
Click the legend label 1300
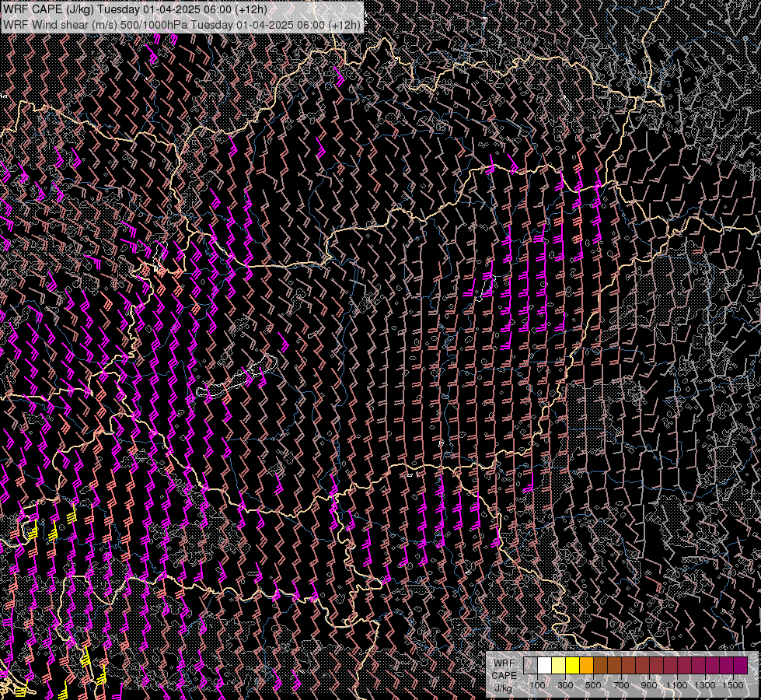pyautogui.click(x=705, y=685)
